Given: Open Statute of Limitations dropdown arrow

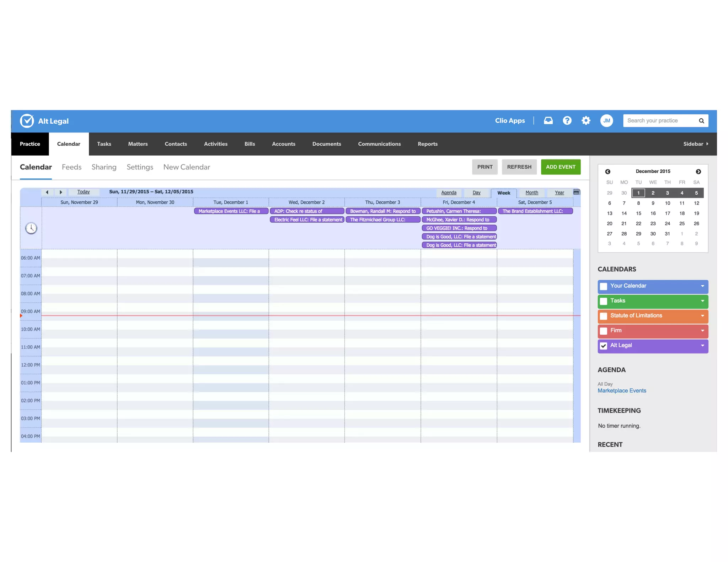Looking at the screenshot, I should point(702,316).
